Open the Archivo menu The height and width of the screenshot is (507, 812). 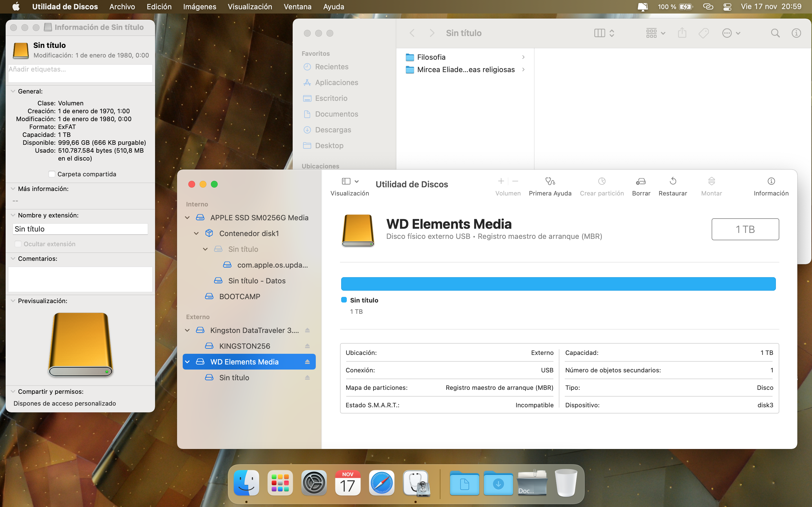coord(122,7)
